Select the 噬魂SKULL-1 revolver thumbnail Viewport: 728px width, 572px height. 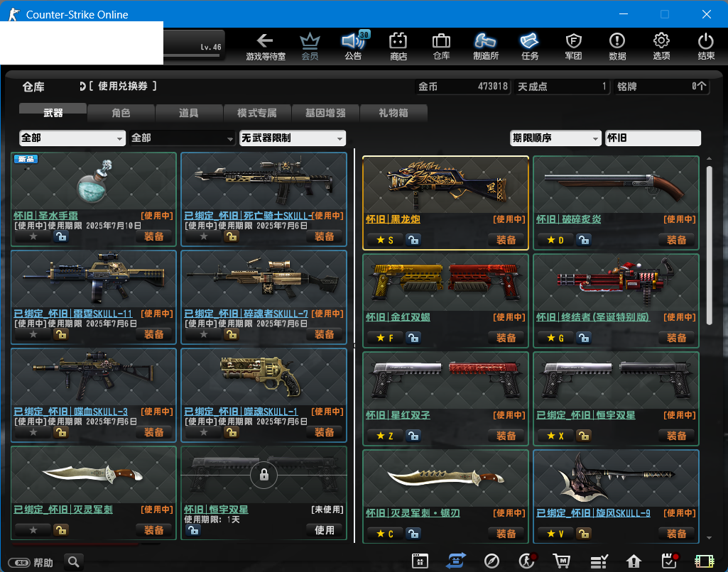(x=264, y=377)
